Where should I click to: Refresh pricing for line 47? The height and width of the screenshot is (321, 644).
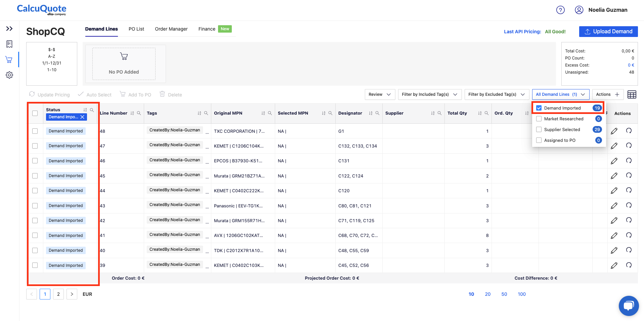click(629, 146)
